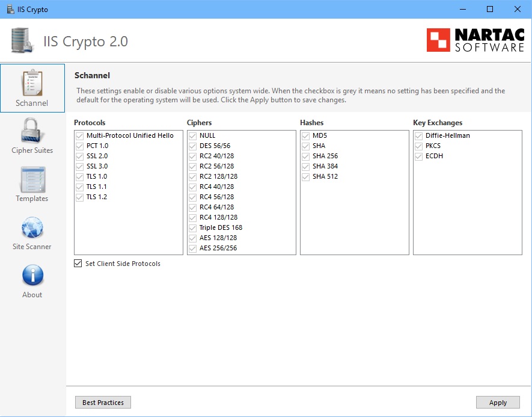Toggle the TLS 1.1 protocol checkbox
532x417 pixels.
[x=80, y=187]
